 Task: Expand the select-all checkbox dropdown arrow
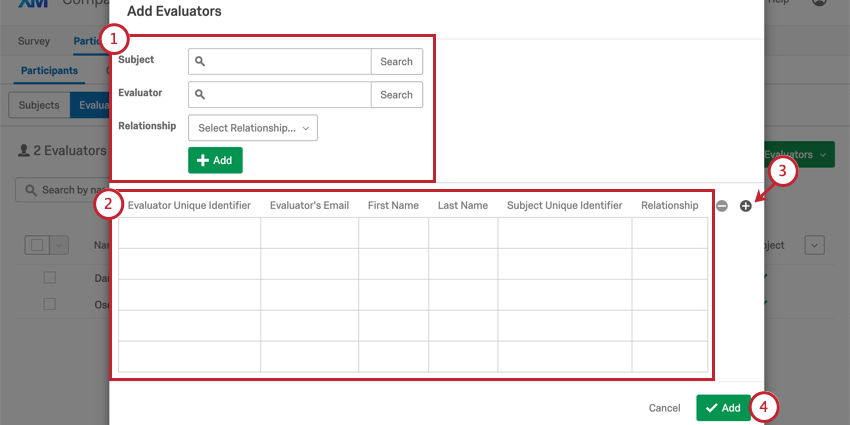coord(59,245)
